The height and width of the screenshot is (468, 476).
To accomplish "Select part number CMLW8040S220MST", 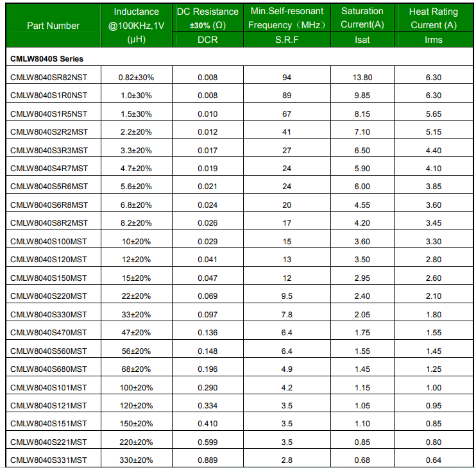I will (49, 296).
